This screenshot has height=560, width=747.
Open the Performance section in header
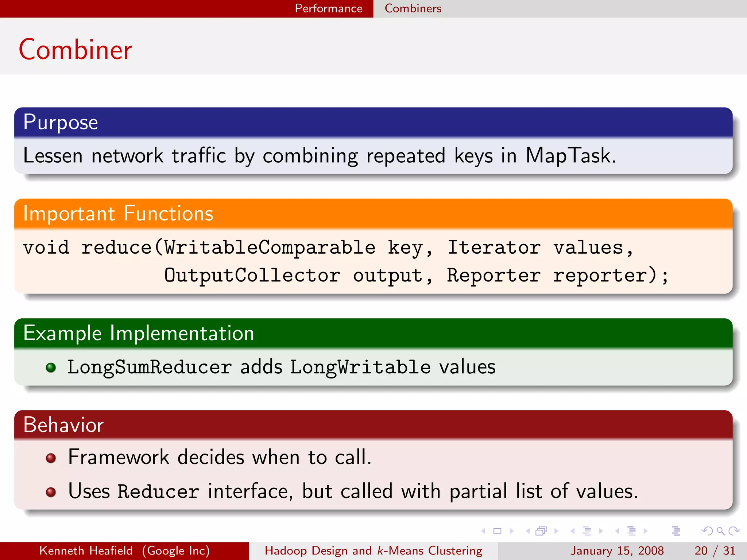coord(329,8)
